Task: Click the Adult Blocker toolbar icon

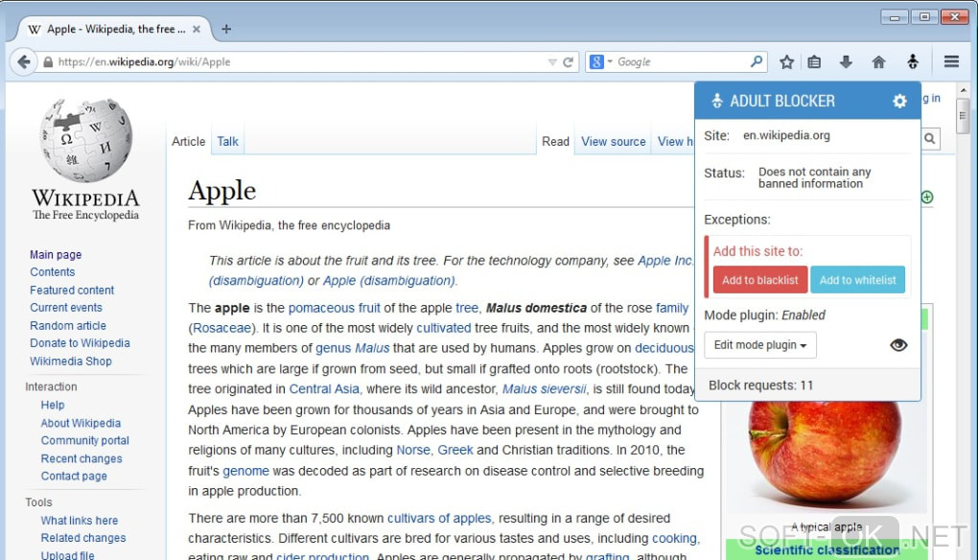Action: click(913, 61)
